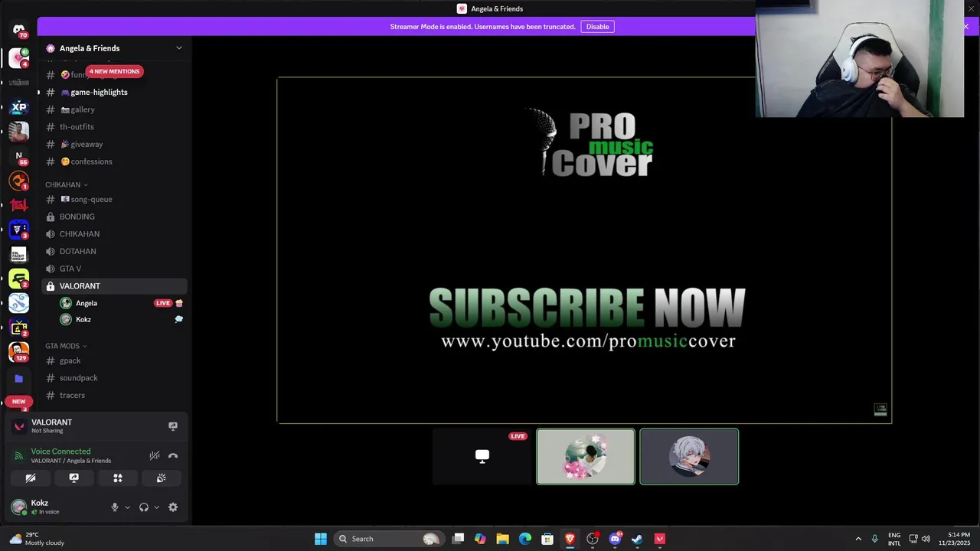
Task: Open tracers channel
Action: pos(115,395)
